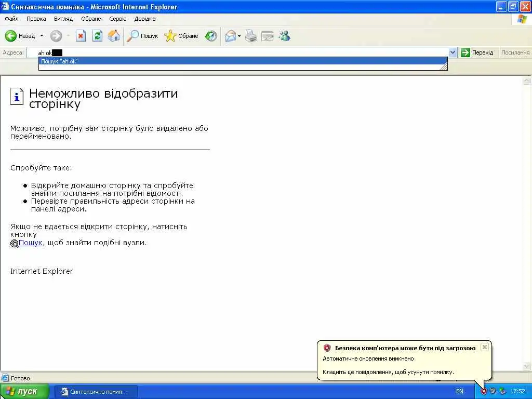
Task: Refresh the page with the green arrows icon
Action: 97,36
